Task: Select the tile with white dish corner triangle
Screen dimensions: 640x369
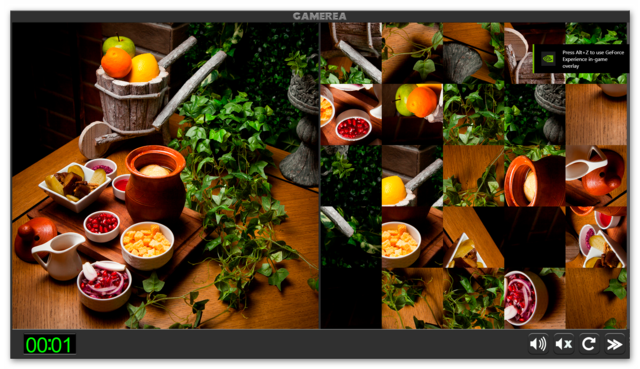Action: click(473, 237)
